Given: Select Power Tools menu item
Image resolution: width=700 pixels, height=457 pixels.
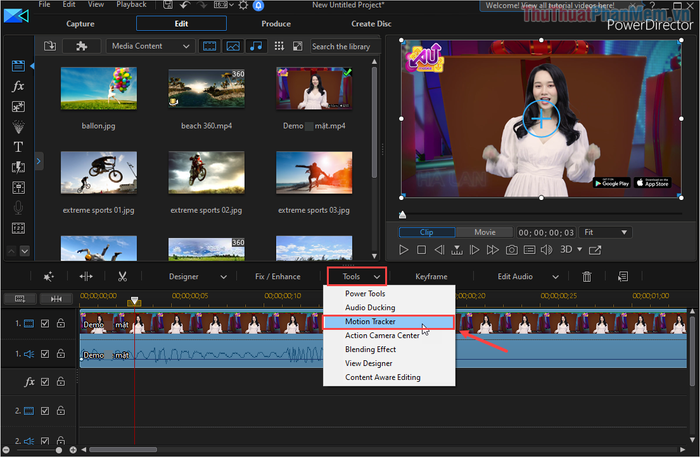Looking at the screenshot, I should 388,293.
